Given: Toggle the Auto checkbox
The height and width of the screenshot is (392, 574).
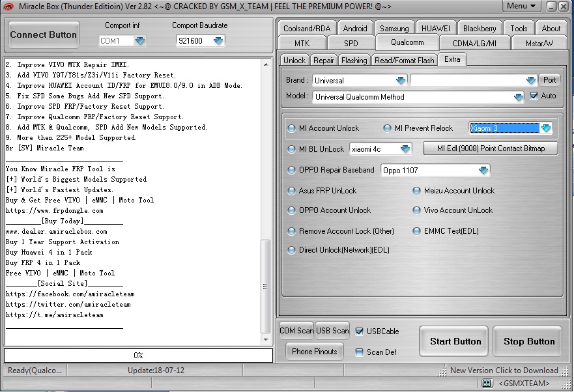Looking at the screenshot, I should point(534,96).
